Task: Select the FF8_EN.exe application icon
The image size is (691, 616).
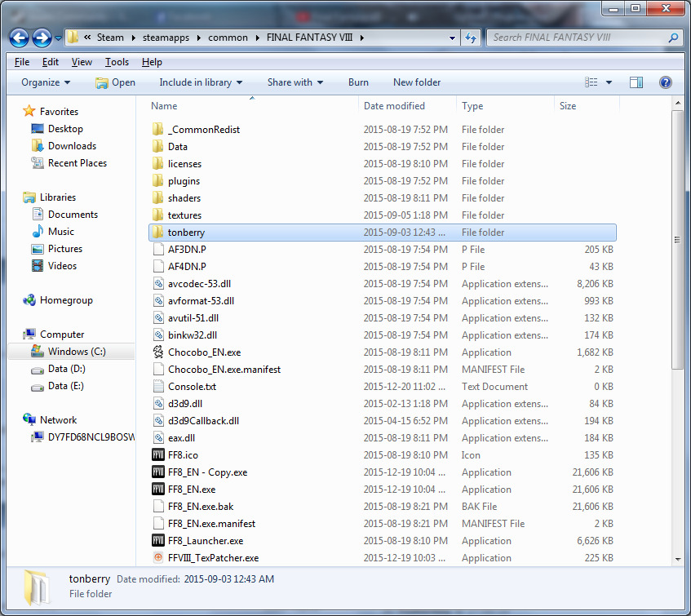Action: (157, 489)
